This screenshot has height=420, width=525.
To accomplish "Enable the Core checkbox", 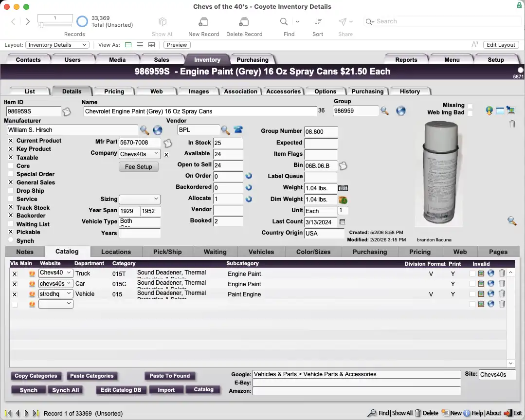I will coord(11,166).
